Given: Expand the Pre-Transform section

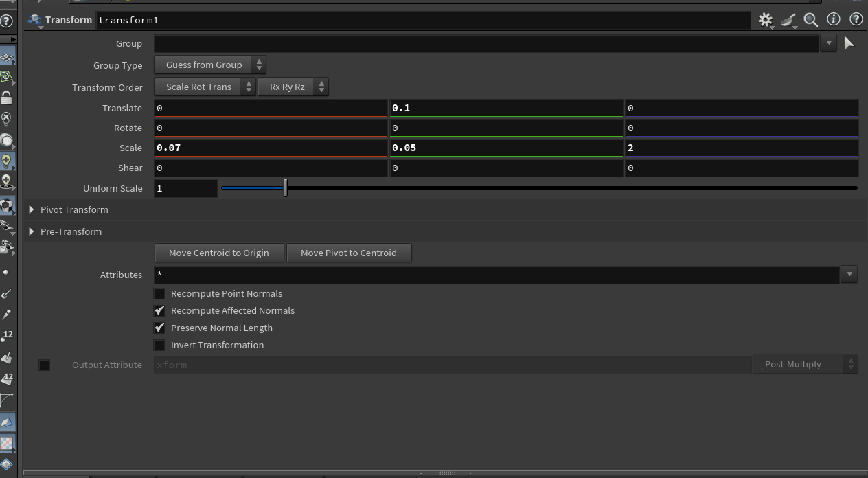Looking at the screenshot, I should (x=32, y=231).
